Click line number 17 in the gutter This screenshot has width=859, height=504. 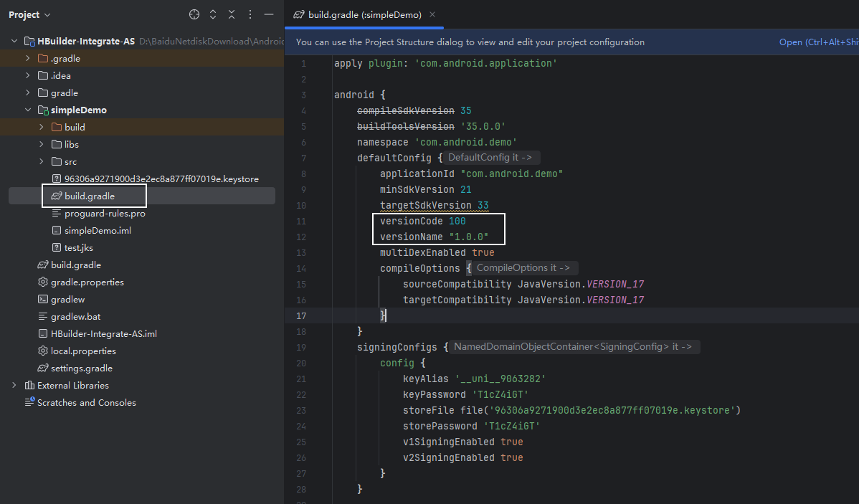302,316
